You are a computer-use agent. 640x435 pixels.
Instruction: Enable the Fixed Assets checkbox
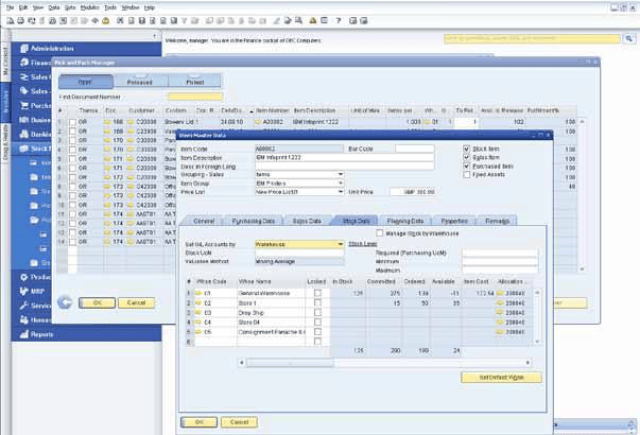click(x=467, y=175)
